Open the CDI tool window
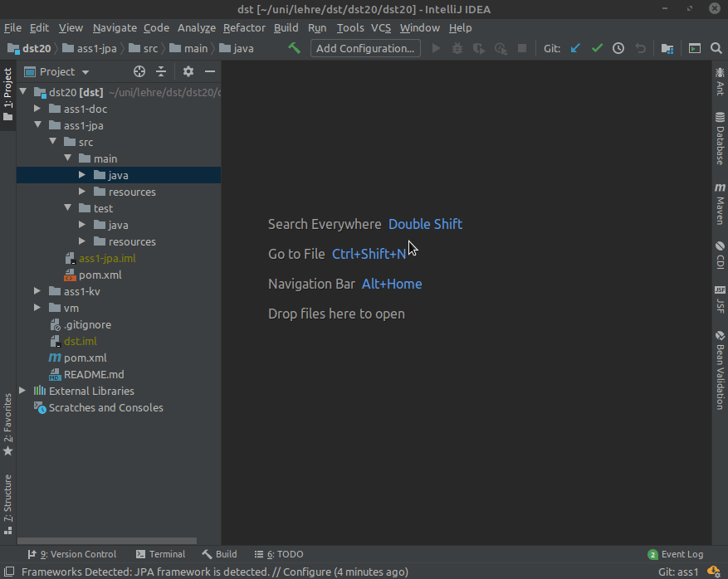The height and width of the screenshot is (579, 728). click(x=720, y=255)
